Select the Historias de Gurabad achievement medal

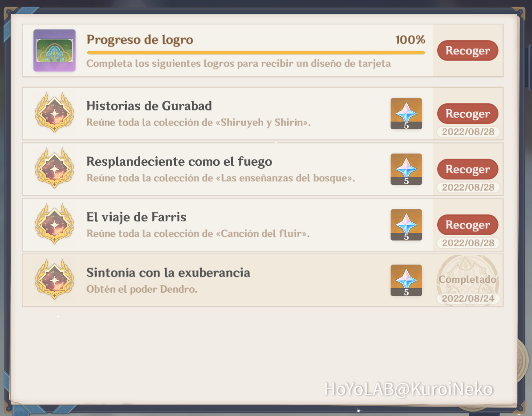(54, 113)
